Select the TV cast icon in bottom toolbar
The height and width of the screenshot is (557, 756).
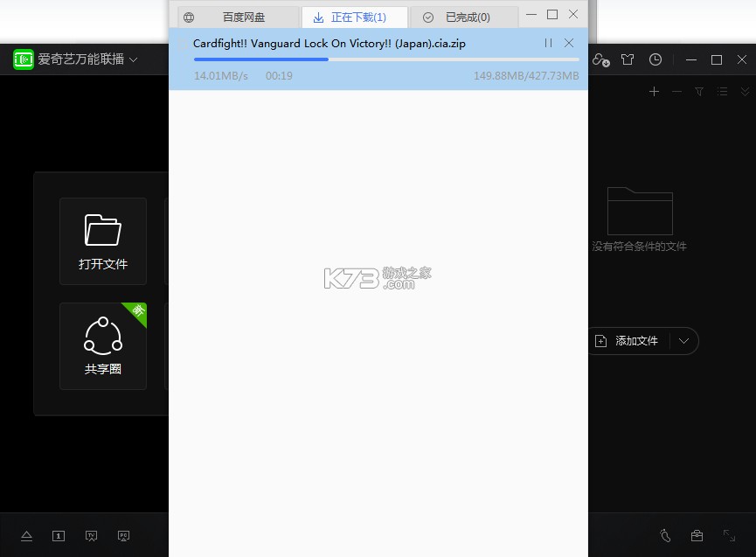(x=91, y=535)
